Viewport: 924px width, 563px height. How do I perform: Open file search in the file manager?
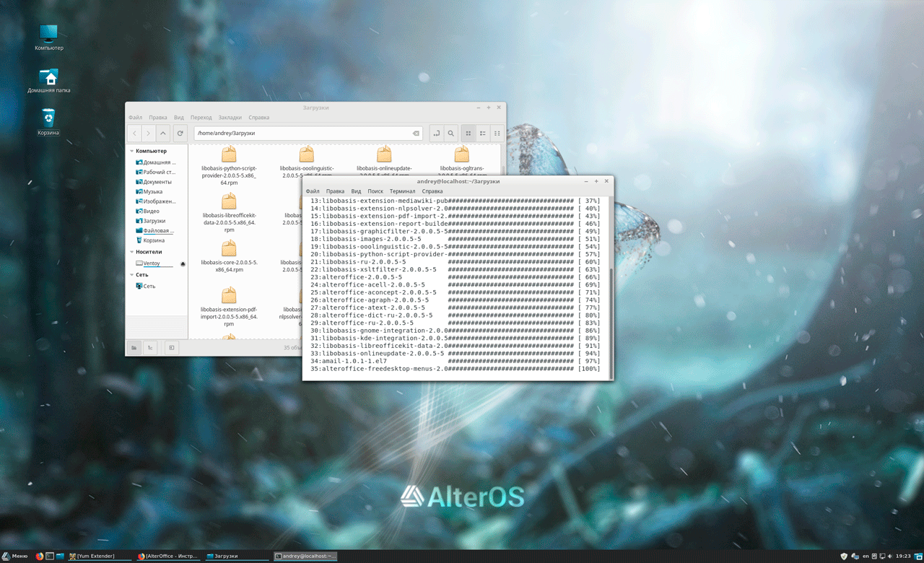pos(451,134)
